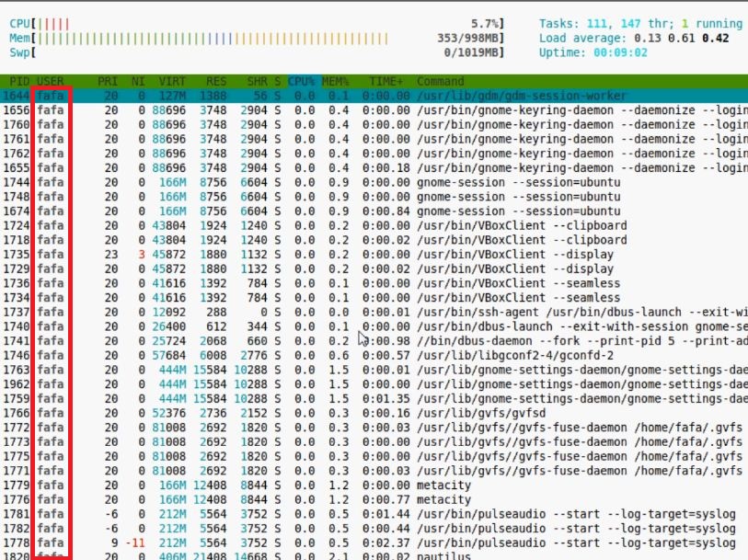The height and width of the screenshot is (560, 748).
Task: Select PID 1773 in the process list
Action: point(17,441)
